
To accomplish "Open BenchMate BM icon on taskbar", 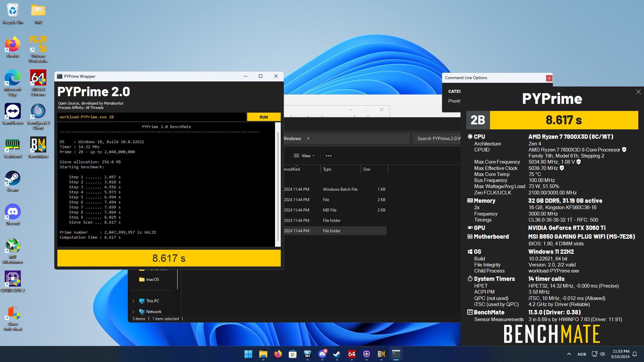I will 381,354.
